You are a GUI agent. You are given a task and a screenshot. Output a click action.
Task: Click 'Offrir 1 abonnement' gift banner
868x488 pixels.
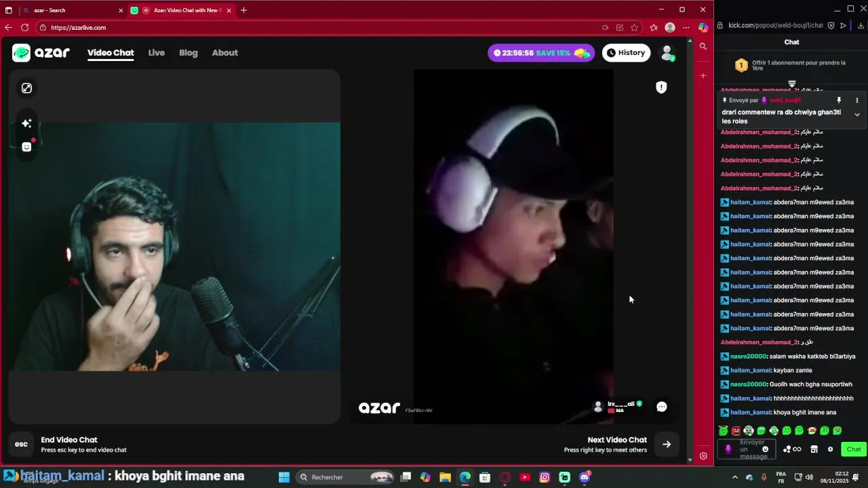click(x=791, y=66)
